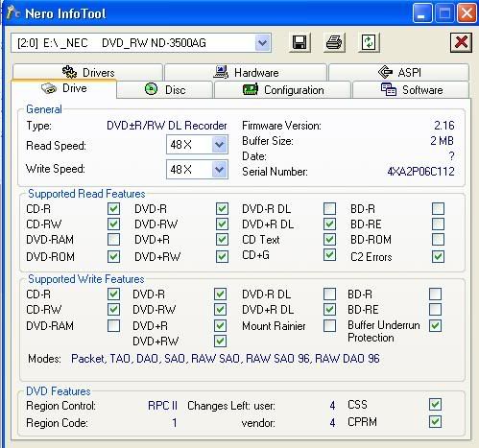Toggle the CD+G checkbox
The width and height of the screenshot is (479, 448).
329,255
